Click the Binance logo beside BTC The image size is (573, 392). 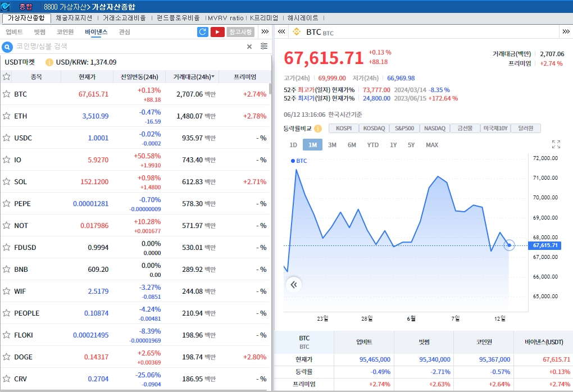pyautogui.click(x=297, y=32)
